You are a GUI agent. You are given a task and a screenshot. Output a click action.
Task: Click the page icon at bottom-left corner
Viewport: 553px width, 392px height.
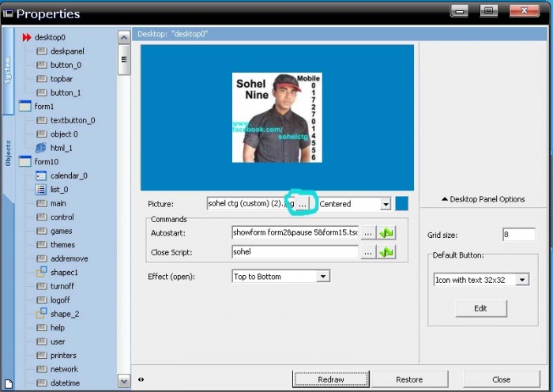coord(8,383)
